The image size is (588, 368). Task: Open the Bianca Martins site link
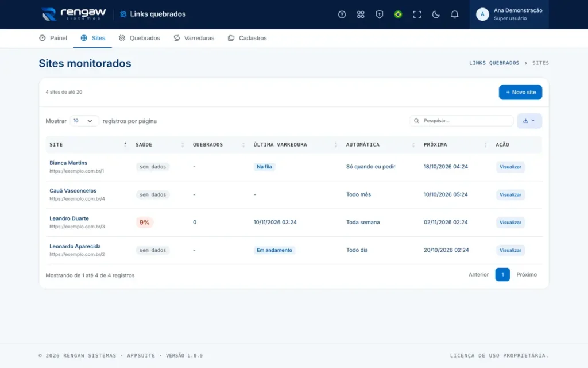68,163
